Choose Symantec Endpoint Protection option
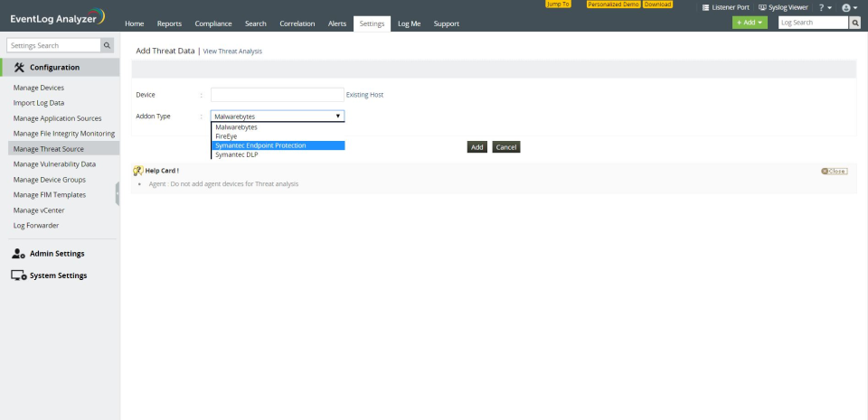 tap(278, 145)
